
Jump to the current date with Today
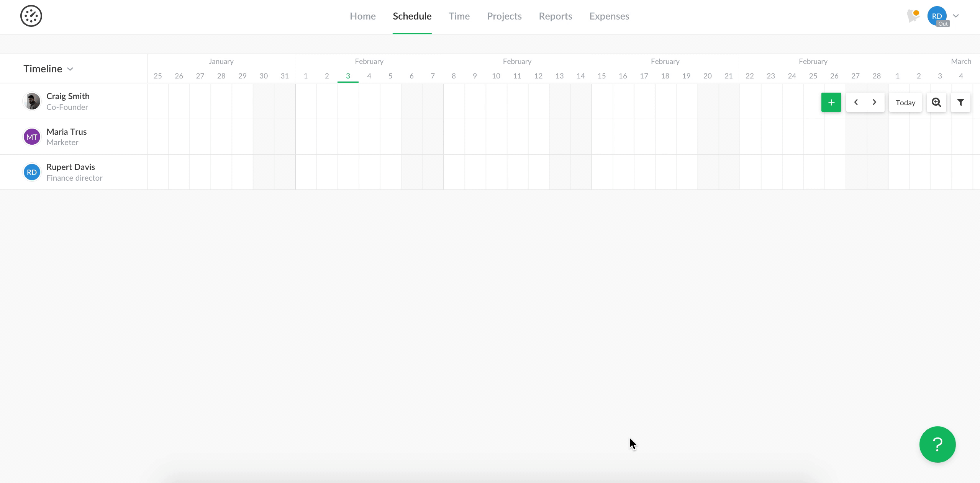tap(905, 102)
